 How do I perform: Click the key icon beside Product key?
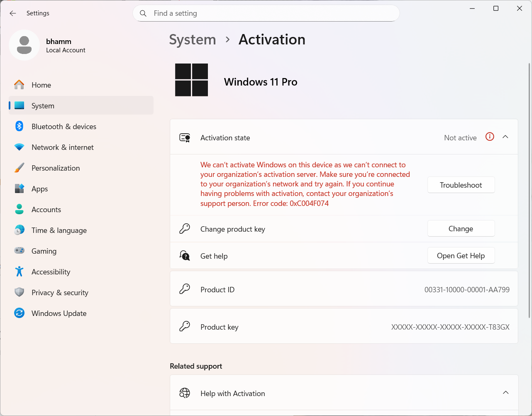tap(185, 326)
